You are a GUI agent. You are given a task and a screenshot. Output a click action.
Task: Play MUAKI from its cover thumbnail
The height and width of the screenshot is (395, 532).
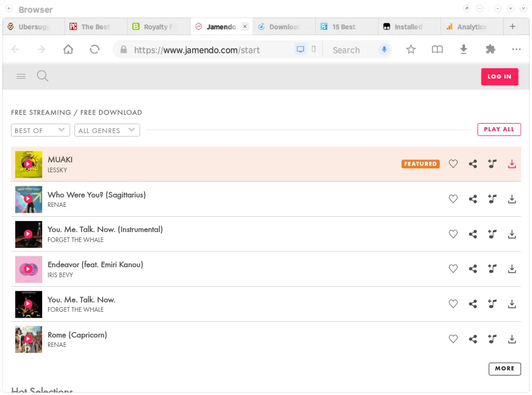[x=29, y=164]
